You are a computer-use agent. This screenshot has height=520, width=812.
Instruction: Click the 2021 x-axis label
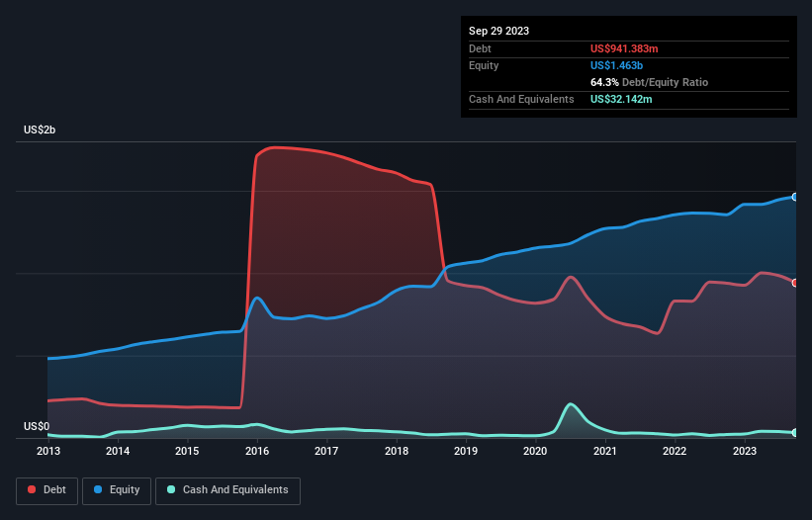605,451
